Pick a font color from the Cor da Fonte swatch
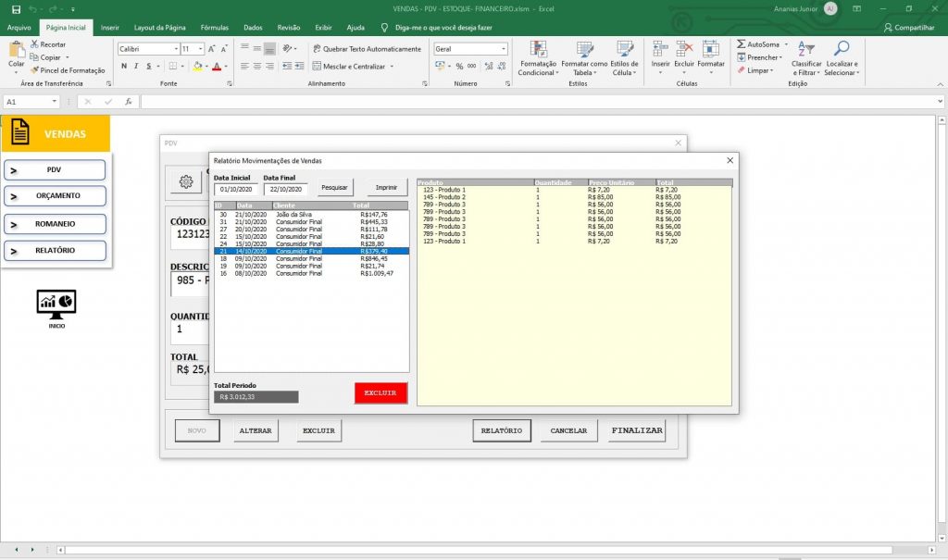948x560 pixels. click(218, 66)
